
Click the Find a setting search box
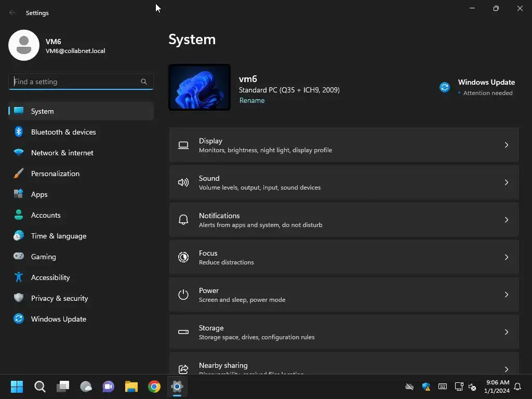pyautogui.click(x=81, y=82)
